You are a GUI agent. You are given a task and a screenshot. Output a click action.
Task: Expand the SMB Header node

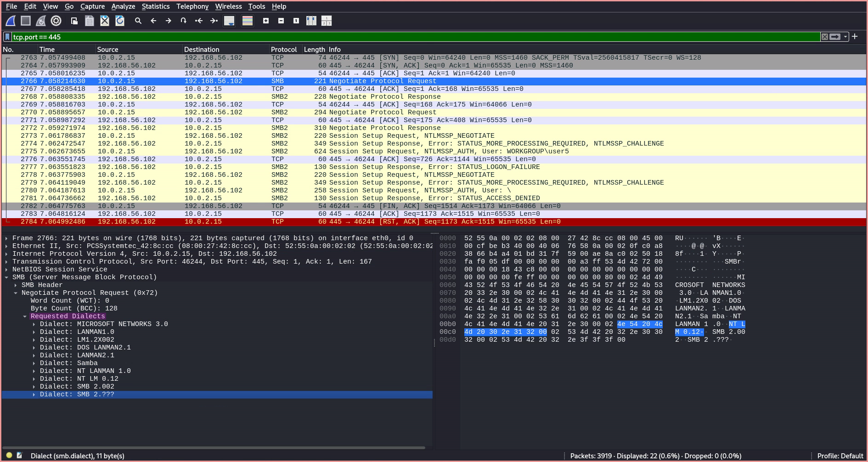(x=16, y=285)
